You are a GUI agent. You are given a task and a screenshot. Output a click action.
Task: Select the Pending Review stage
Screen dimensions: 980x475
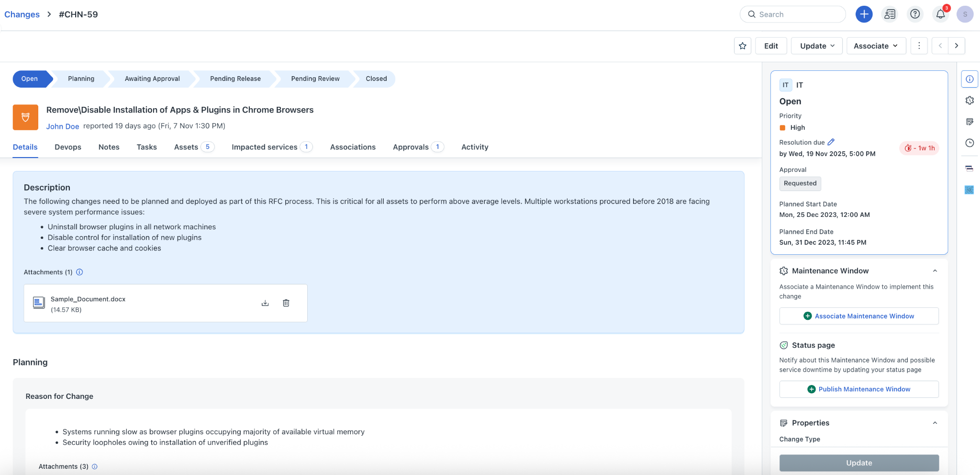pos(315,79)
